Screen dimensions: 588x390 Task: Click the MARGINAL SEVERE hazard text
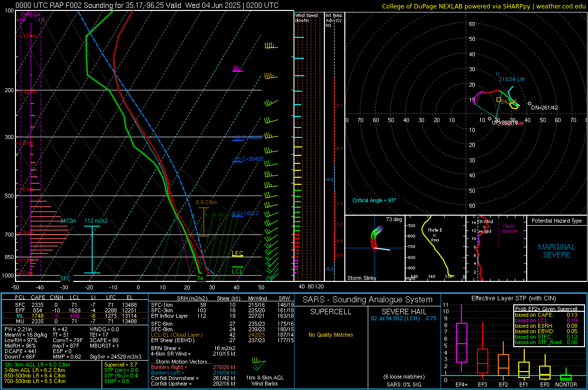coord(557,251)
